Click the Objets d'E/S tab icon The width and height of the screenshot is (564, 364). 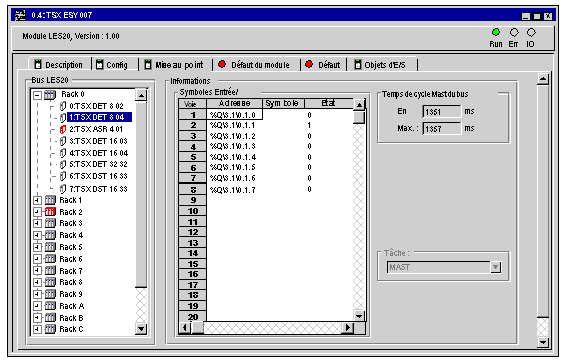coord(358,64)
